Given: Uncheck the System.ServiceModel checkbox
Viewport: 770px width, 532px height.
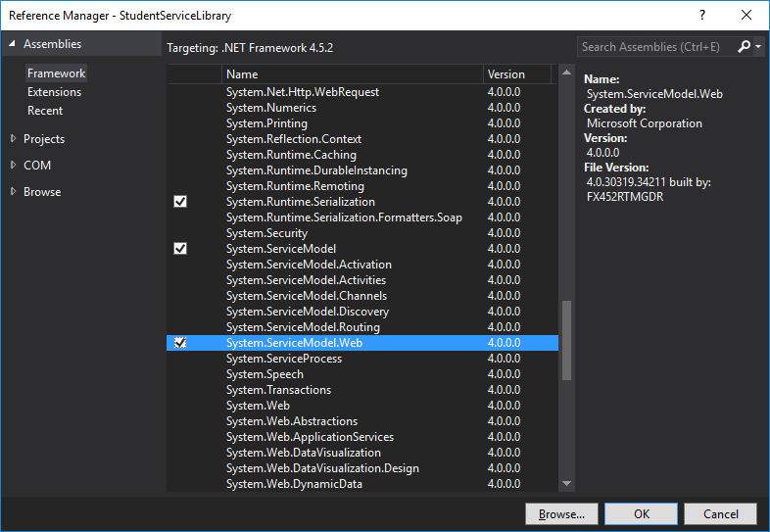Looking at the screenshot, I should [180, 249].
